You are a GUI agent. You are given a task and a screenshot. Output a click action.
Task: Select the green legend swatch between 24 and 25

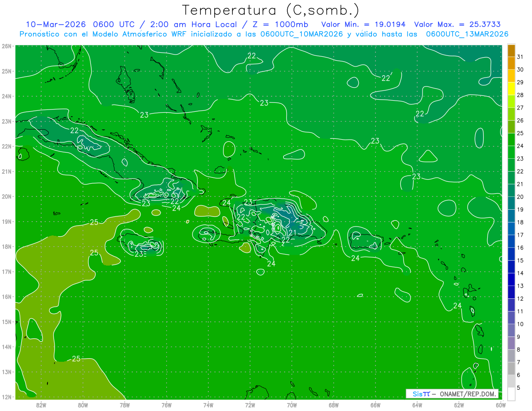click(x=511, y=140)
